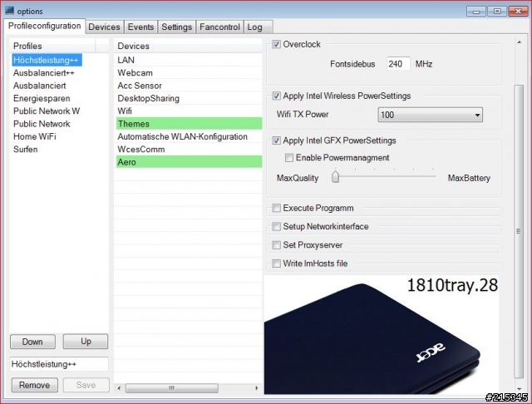532x404 pixels.
Task: Open the Wifi TX Power dropdown
Action: point(430,115)
